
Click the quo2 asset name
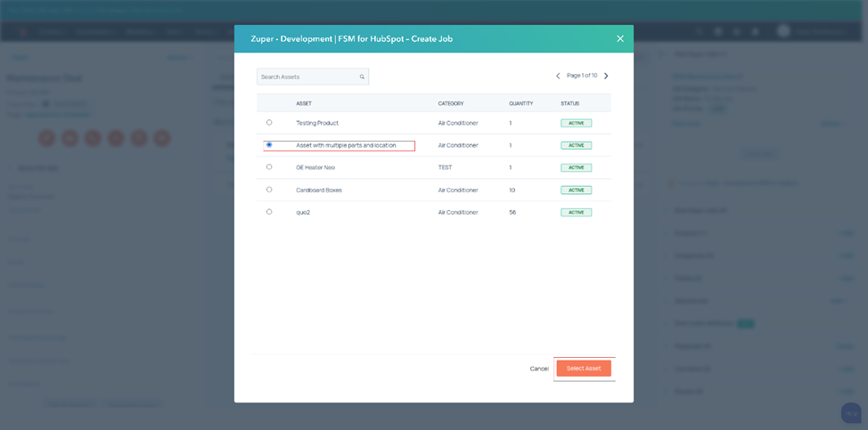(x=303, y=212)
